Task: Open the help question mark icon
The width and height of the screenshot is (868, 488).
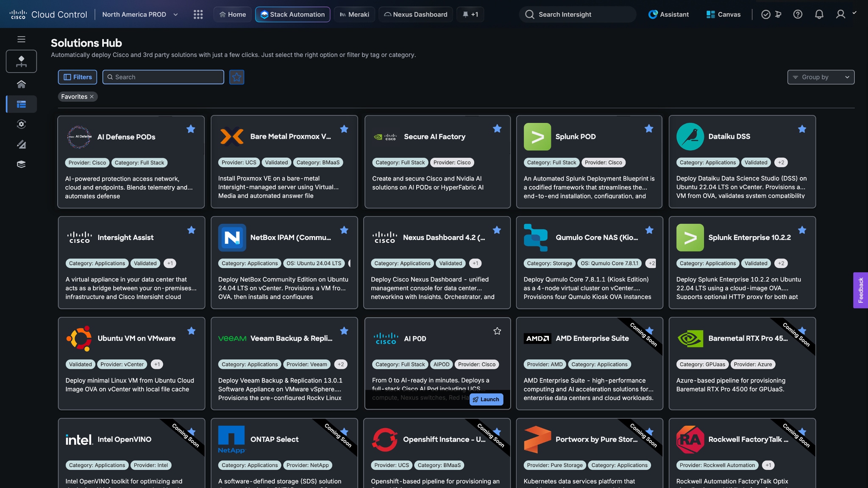Action: click(798, 14)
